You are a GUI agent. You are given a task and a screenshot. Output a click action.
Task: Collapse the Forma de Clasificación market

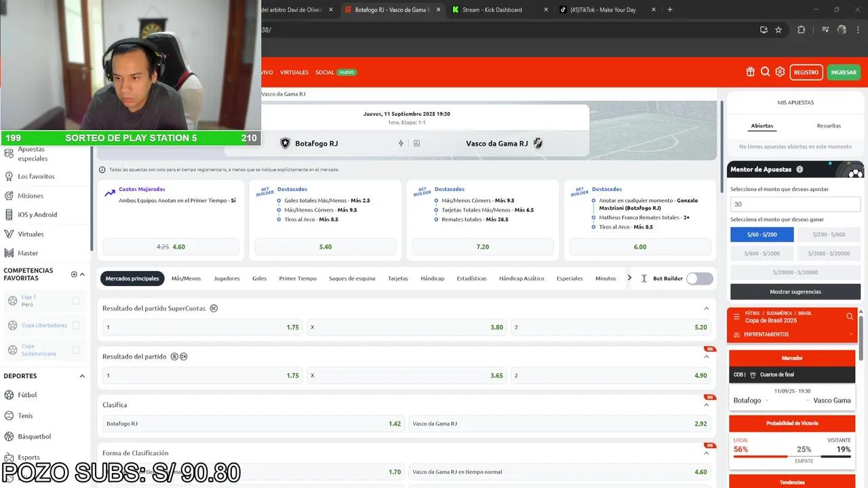706,453
